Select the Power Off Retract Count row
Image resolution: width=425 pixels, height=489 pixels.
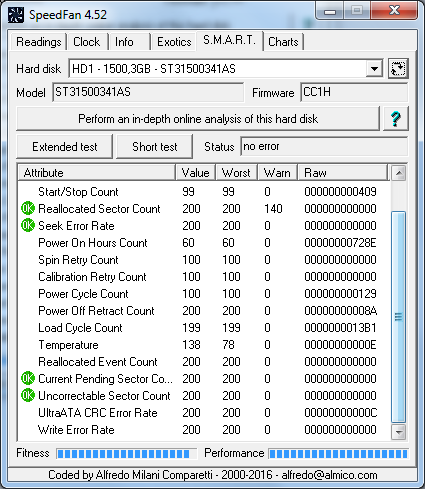204,311
